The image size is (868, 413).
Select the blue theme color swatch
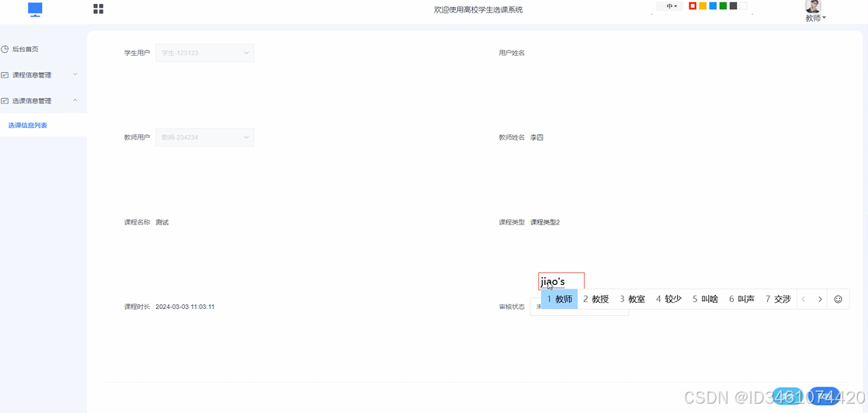click(713, 6)
